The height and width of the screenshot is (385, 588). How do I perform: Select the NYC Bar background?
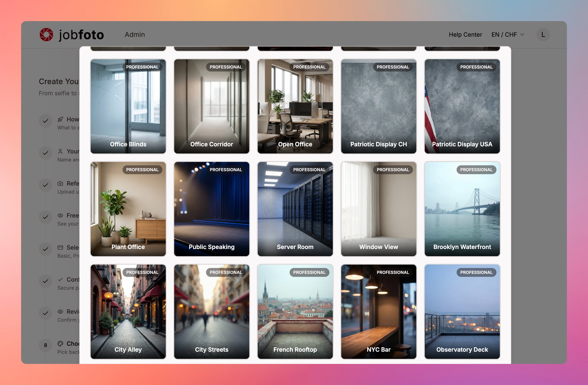tap(379, 312)
